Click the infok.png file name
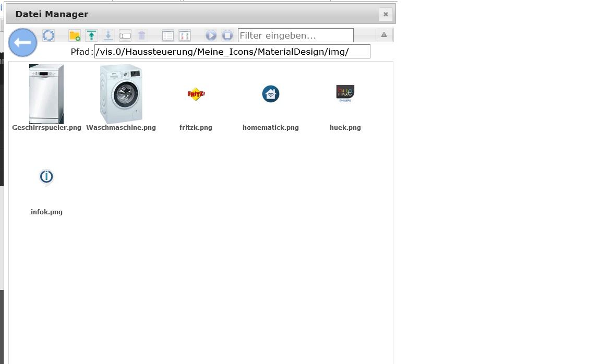The width and height of the screenshot is (601, 364). tap(46, 212)
